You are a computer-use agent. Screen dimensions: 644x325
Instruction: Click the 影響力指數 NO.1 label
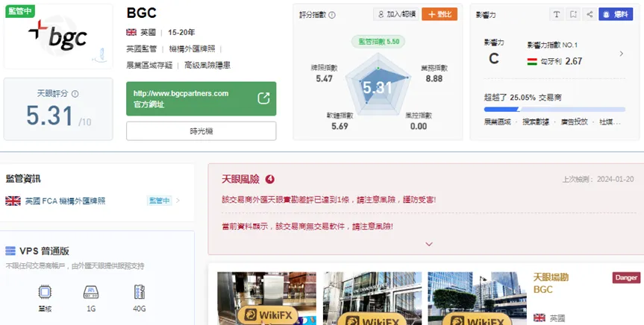point(552,45)
